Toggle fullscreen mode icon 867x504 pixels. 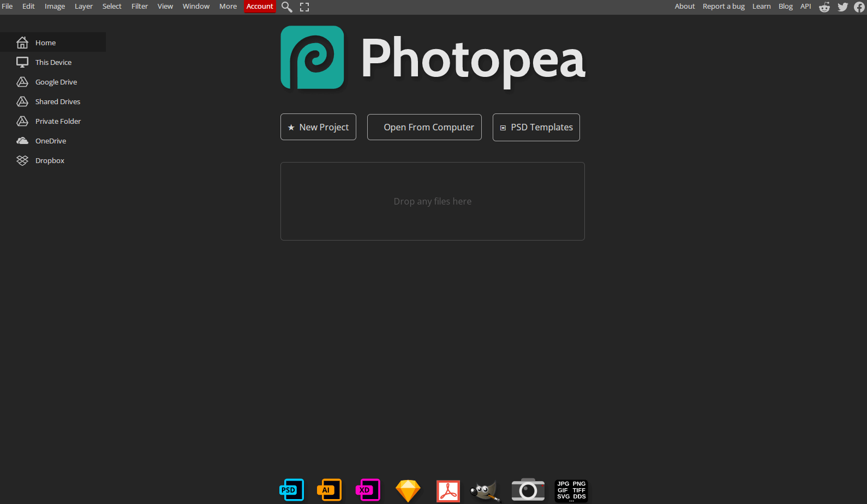(304, 7)
